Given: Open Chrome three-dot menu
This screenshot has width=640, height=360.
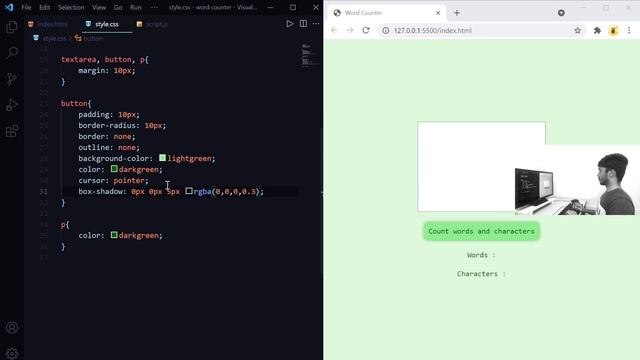Looking at the screenshot, I should point(629,30).
